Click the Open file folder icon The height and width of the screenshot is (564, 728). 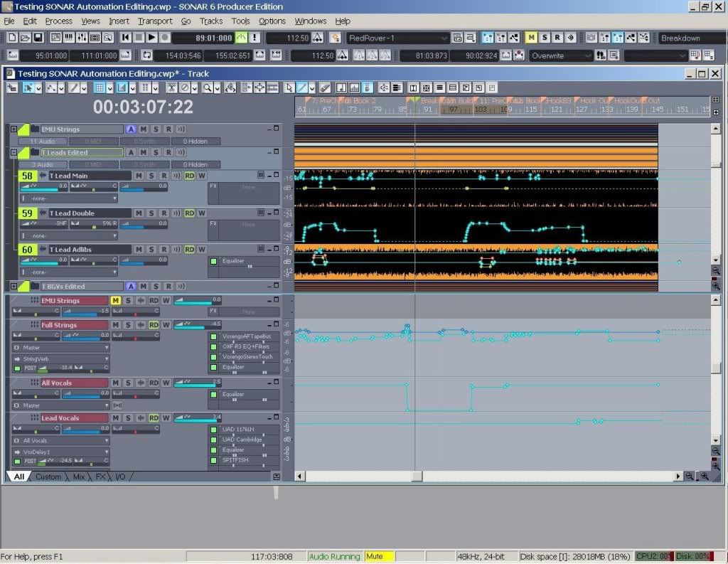[25, 38]
